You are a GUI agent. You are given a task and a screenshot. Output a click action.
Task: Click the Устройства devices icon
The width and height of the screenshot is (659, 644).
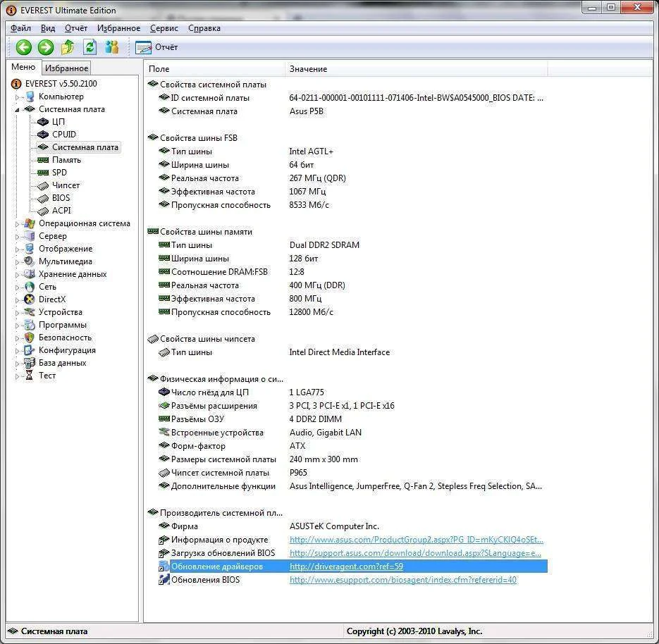30,312
